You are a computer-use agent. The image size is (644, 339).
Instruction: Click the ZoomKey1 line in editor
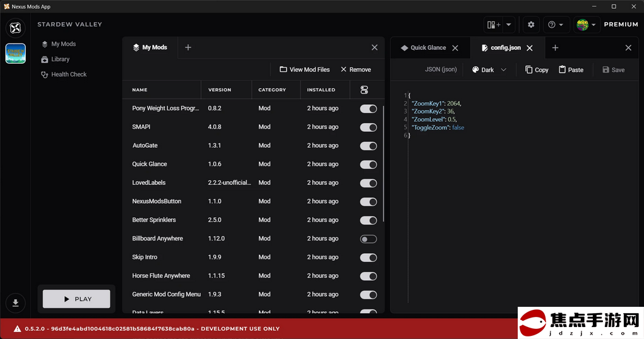(x=436, y=104)
